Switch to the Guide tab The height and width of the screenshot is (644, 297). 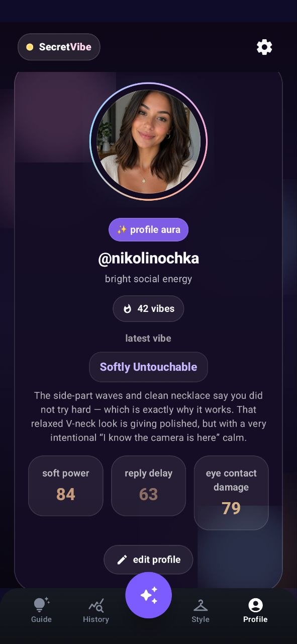click(x=41, y=610)
